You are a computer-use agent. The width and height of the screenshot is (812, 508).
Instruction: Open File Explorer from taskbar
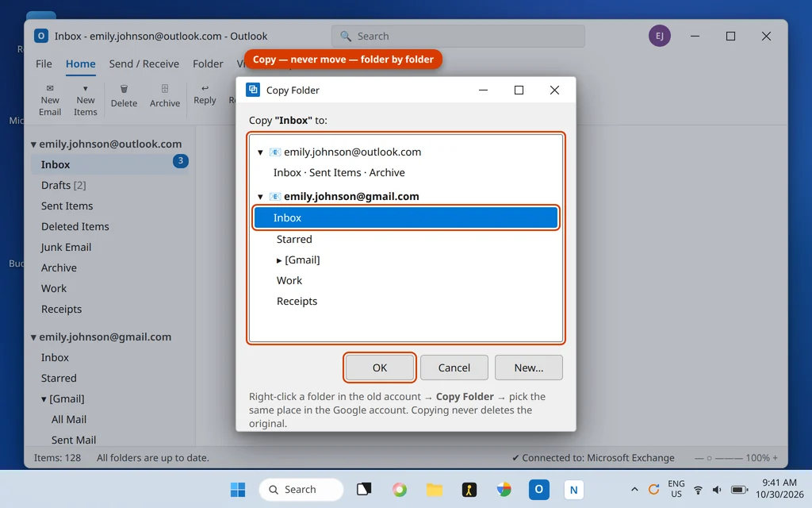[x=434, y=489]
